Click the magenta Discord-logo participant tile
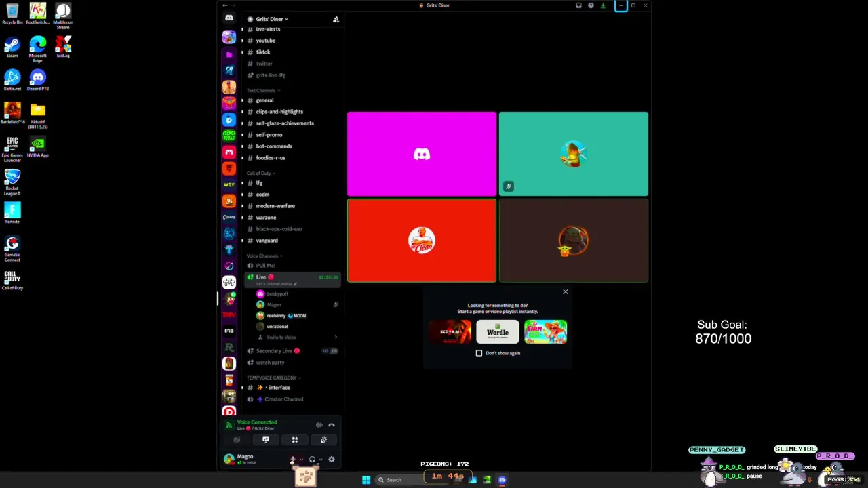 (422, 155)
